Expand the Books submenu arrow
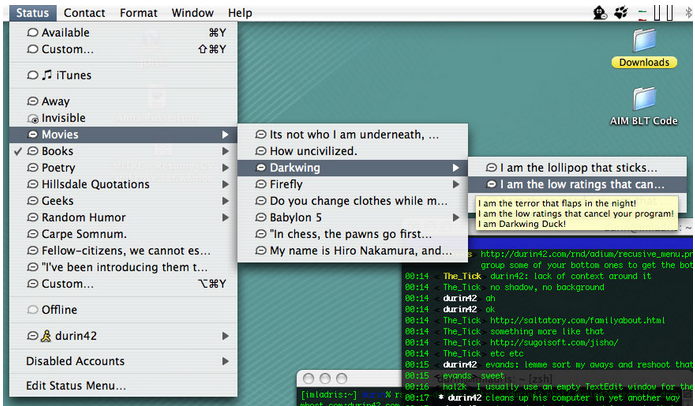 tap(225, 151)
